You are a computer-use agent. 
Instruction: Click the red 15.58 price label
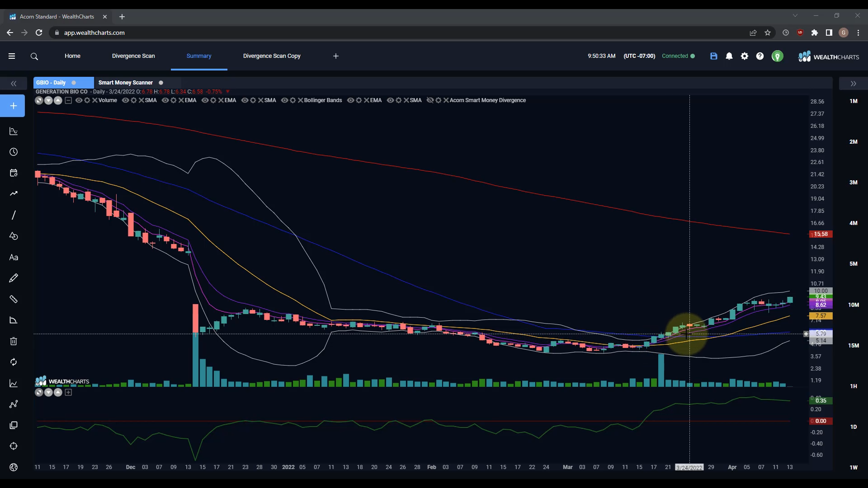821,234
